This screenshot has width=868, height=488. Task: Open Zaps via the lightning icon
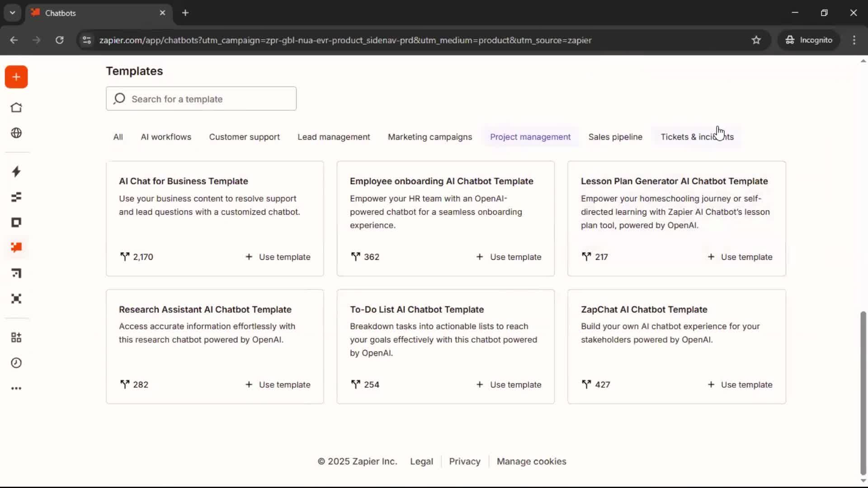[16, 172]
